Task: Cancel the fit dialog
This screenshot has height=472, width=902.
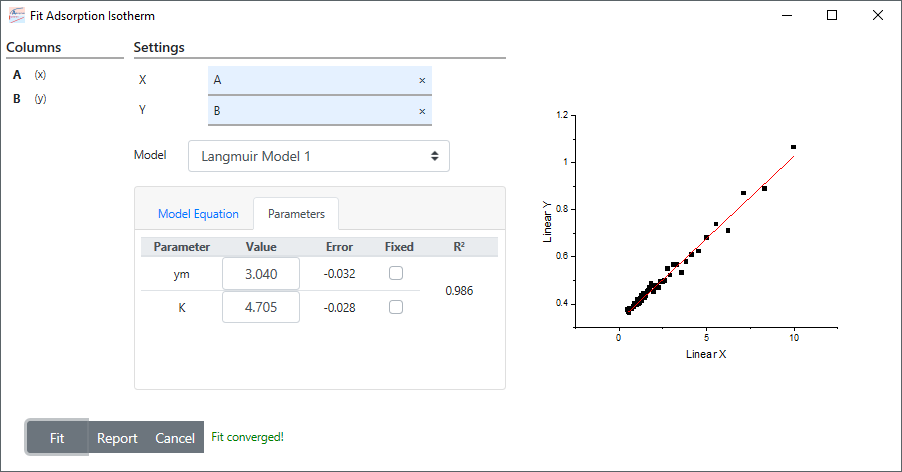Action: (175, 438)
